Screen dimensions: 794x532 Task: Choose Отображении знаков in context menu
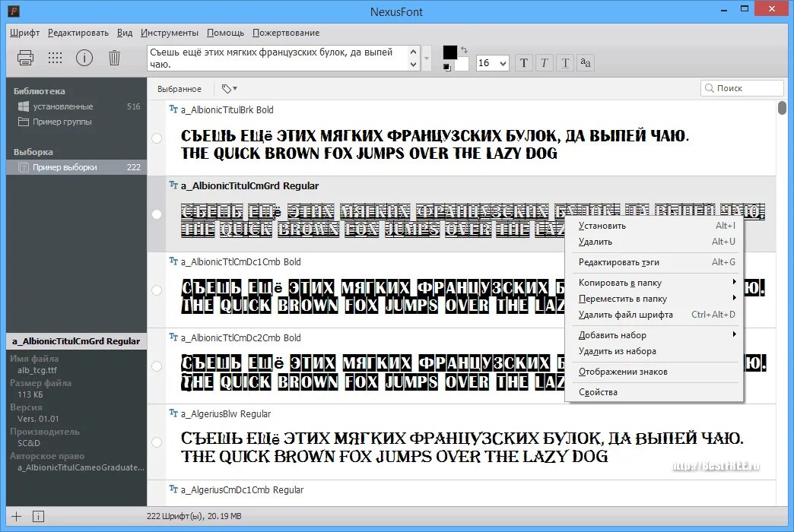click(656, 372)
